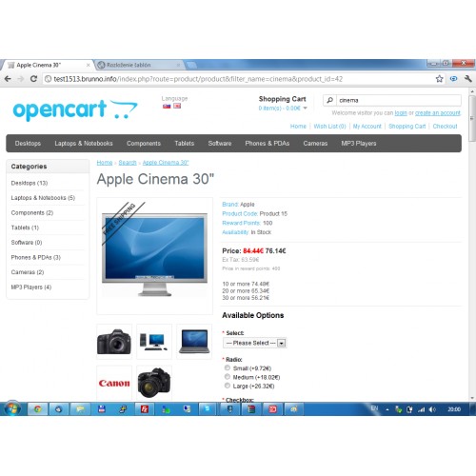Click the blue extension icon beside the star

click(454, 79)
